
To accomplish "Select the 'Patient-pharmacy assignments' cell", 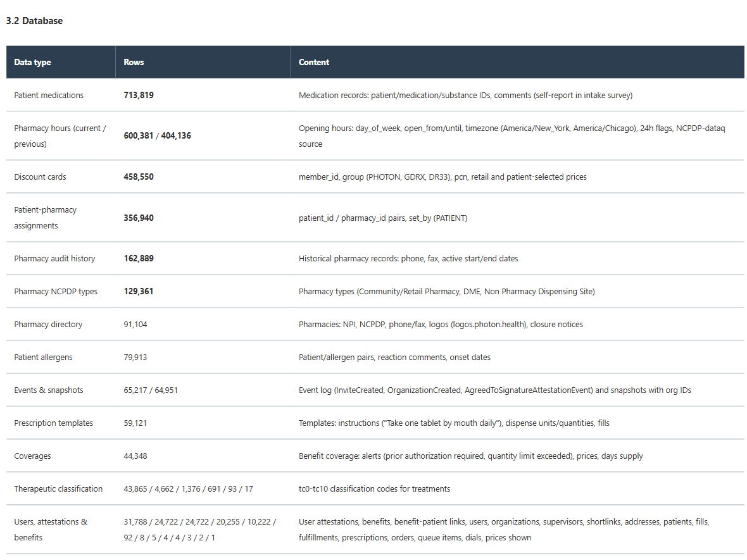I will pos(45,218).
